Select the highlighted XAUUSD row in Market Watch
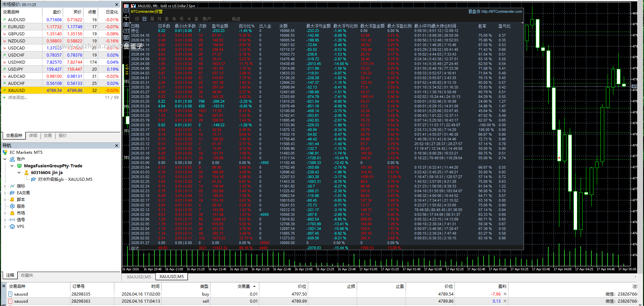644x306 pixels. click(61, 91)
